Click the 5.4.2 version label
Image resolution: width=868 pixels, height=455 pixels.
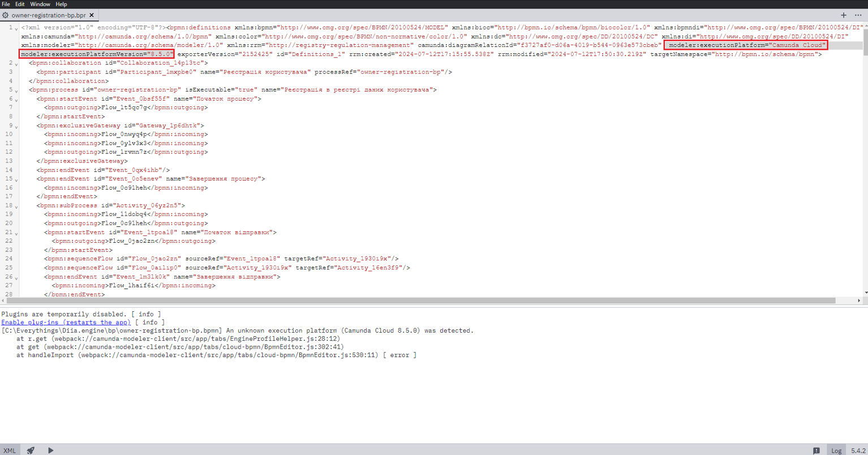click(858, 450)
